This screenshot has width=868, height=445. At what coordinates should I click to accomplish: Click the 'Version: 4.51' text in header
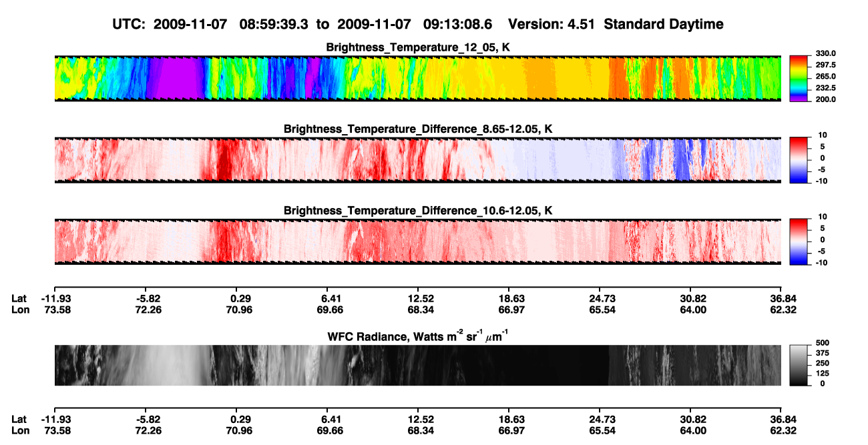click(x=552, y=25)
